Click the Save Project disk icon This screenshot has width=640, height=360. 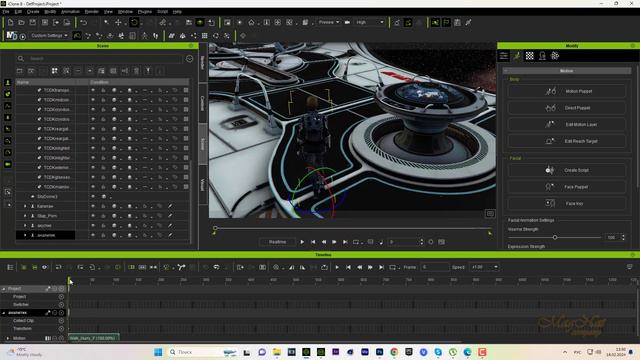tap(33, 22)
